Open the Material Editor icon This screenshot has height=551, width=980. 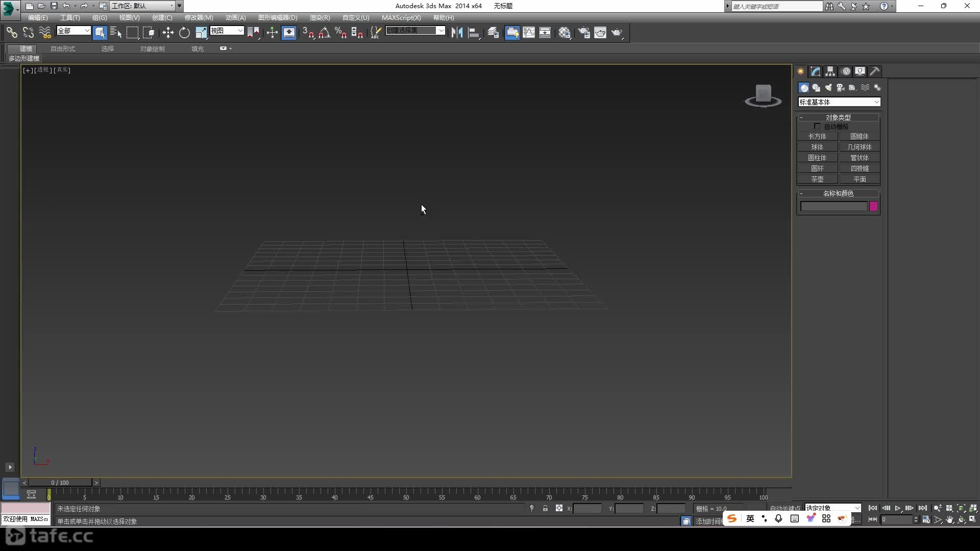pos(565,33)
